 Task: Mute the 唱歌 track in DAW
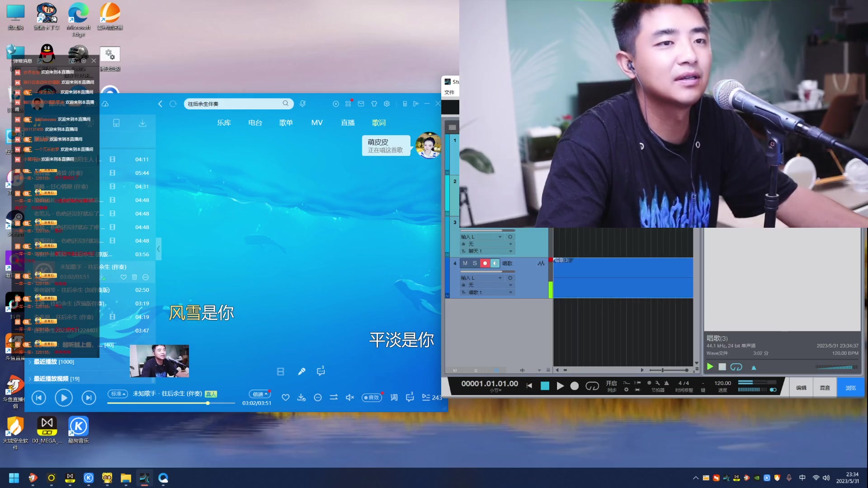(x=465, y=263)
